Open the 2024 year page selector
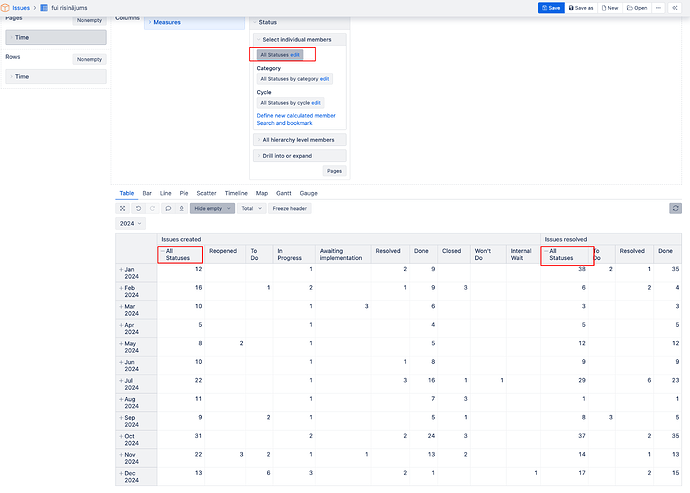This screenshot has height=493, width=690. [129, 224]
